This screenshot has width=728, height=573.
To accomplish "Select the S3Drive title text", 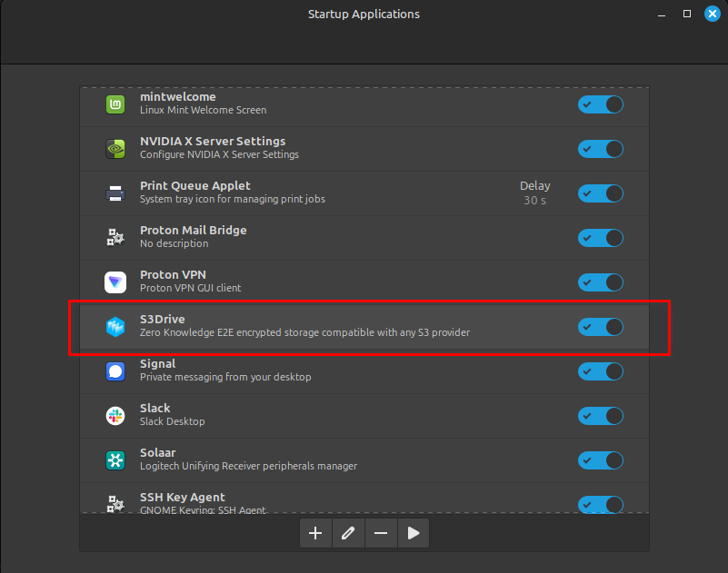I will click(163, 320).
